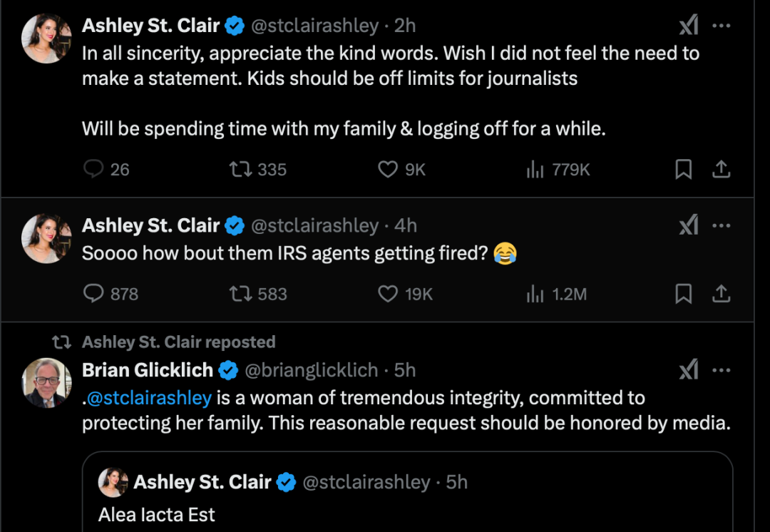This screenshot has height=532, width=770.
Task: Share the IRS agents tweet
Action: coord(721,294)
